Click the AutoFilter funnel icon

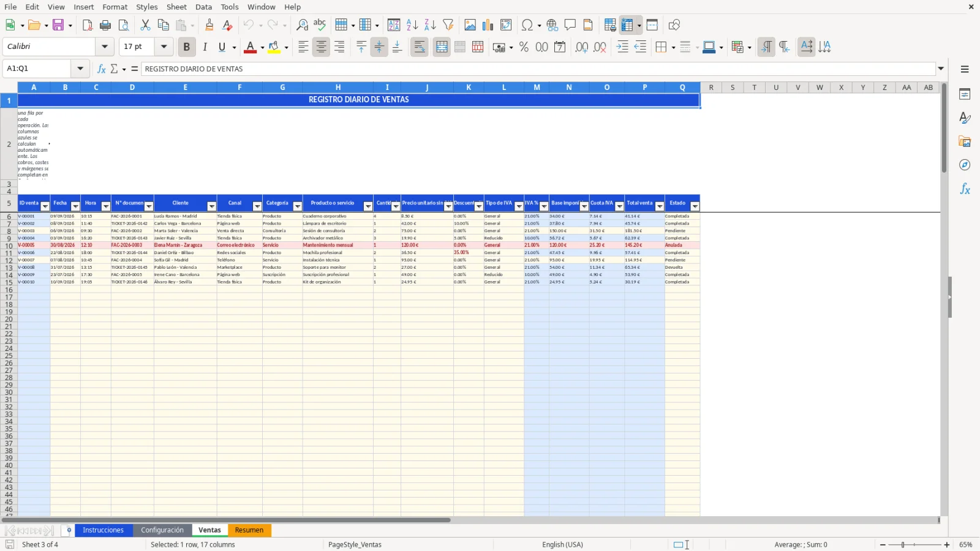pyautogui.click(x=448, y=25)
